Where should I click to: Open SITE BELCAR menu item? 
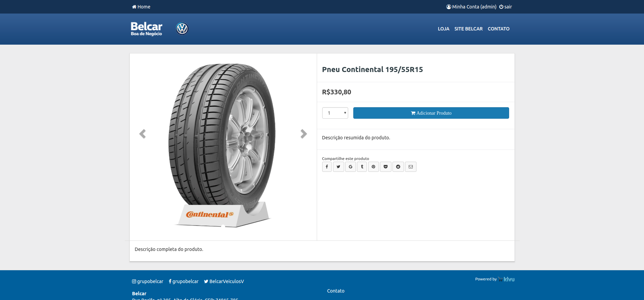tap(468, 29)
